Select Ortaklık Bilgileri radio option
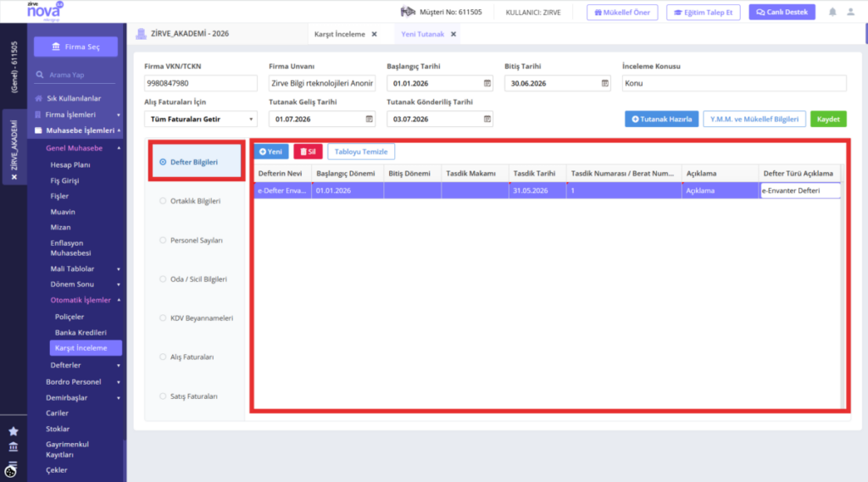 click(163, 201)
